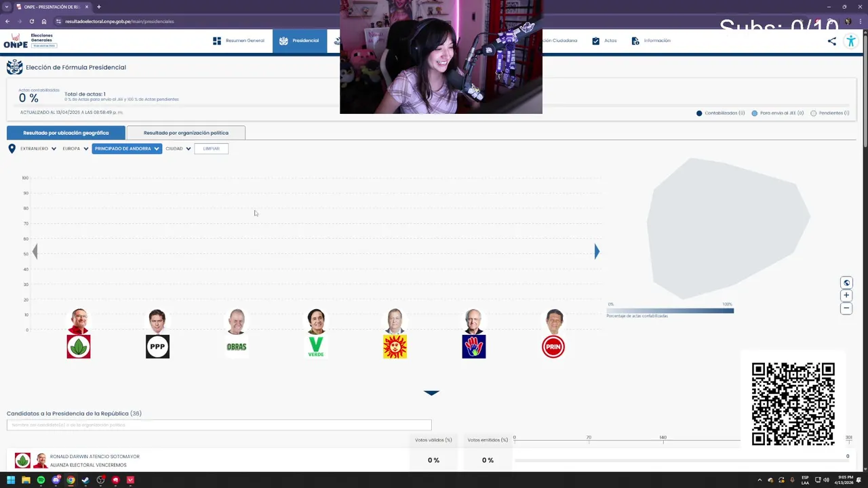Toggle the Para envío al JEE legend item

[x=777, y=113]
